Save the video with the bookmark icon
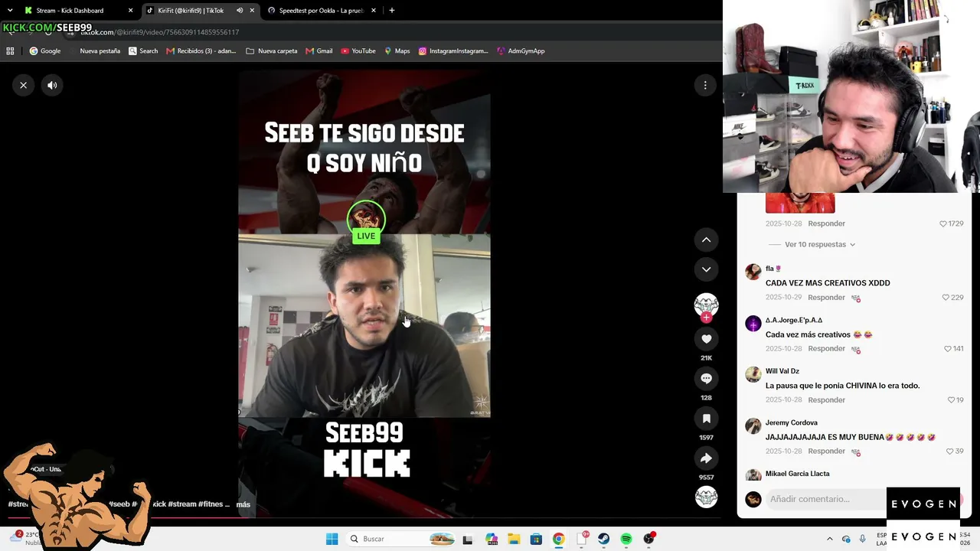Screen dimensions: 980x551 coord(706,419)
